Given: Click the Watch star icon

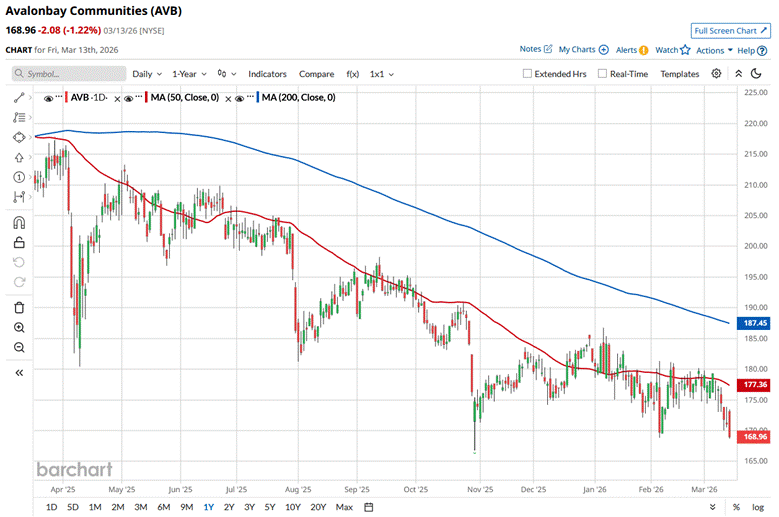Looking at the screenshot, I should coord(686,50).
